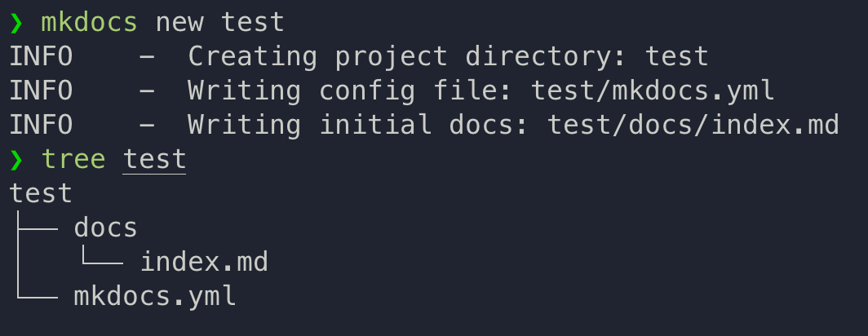Click the branch connector beside "index.md"
Image resolution: width=868 pixels, height=336 pixels.
pos(102,263)
